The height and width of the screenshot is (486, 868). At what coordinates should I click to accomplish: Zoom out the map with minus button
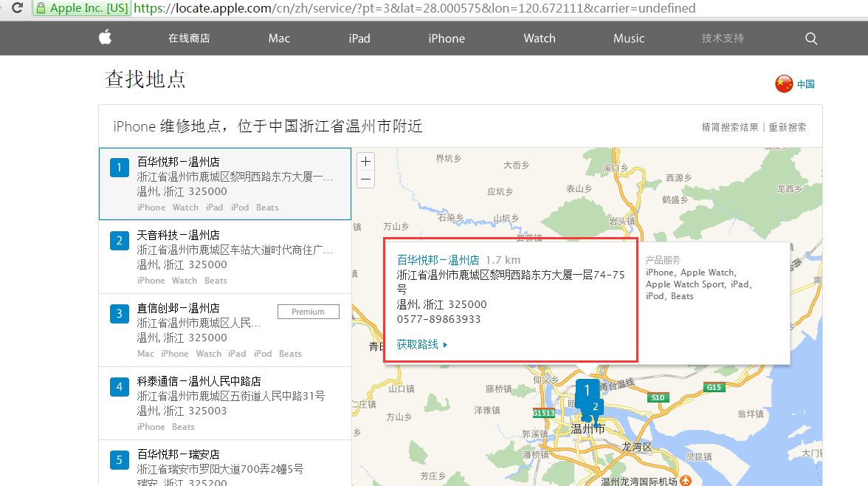365,179
